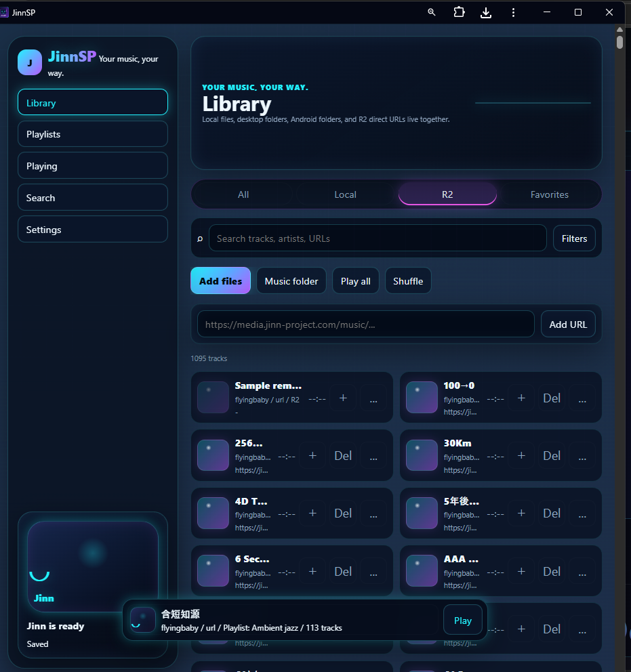This screenshot has width=631, height=672.
Task: Click the scrollbar up arrow
Action: click(x=619, y=30)
